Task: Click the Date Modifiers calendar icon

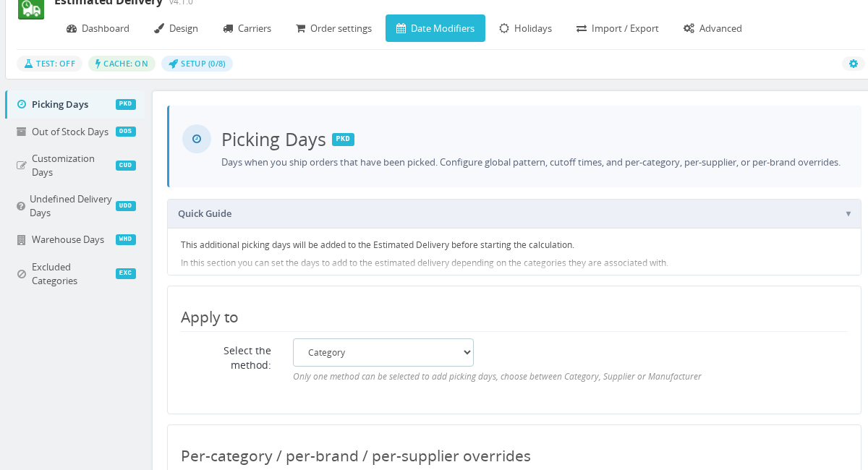Action: (401, 28)
